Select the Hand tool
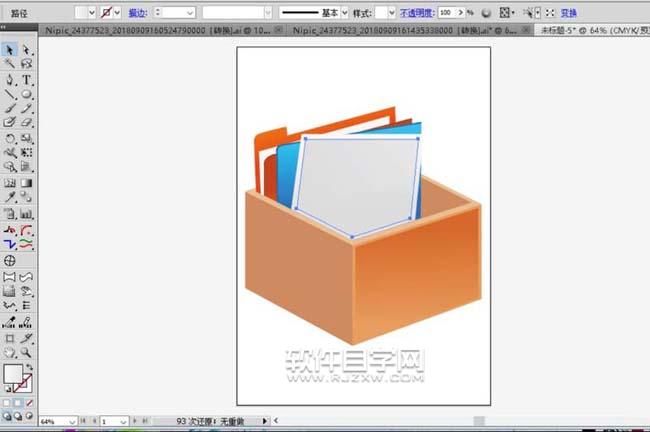The image size is (650, 432). point(9,352)
